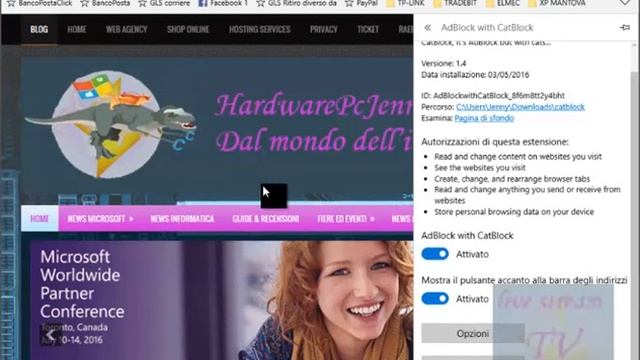This screenshot has width=640, height=360.
Task: Open the TICKET menu item
Action: (368, 29)
